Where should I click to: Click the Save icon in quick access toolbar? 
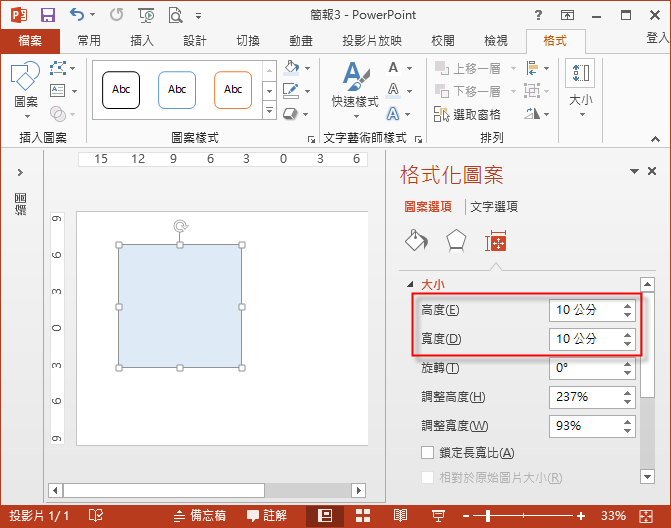(x=48, y=15)
